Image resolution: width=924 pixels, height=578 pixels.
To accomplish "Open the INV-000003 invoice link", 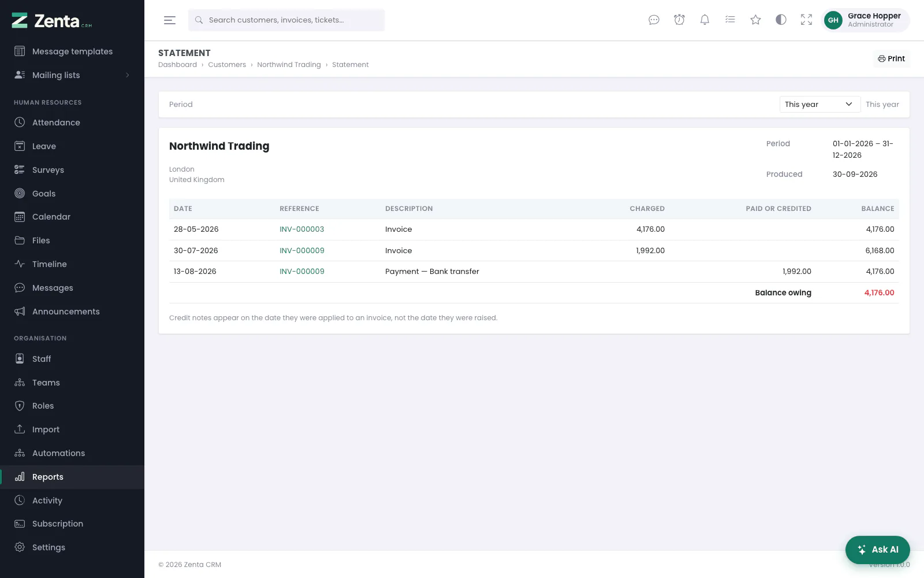I will (x=301, y=229).
